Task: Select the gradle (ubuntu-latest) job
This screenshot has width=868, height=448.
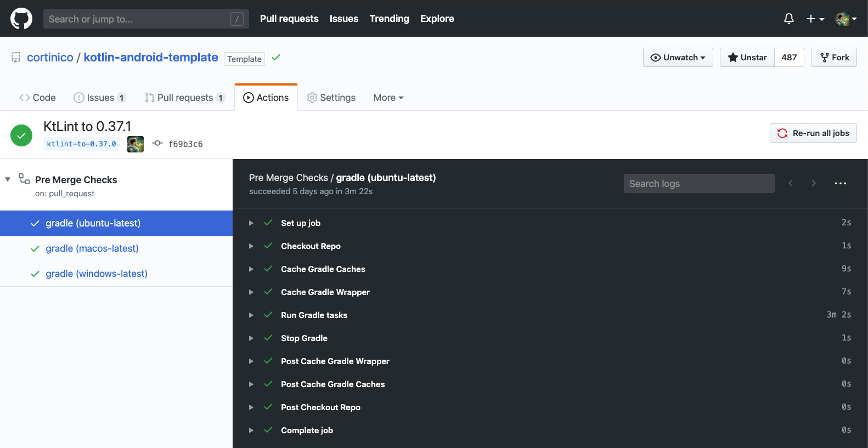Action: [x=116, y=223]
